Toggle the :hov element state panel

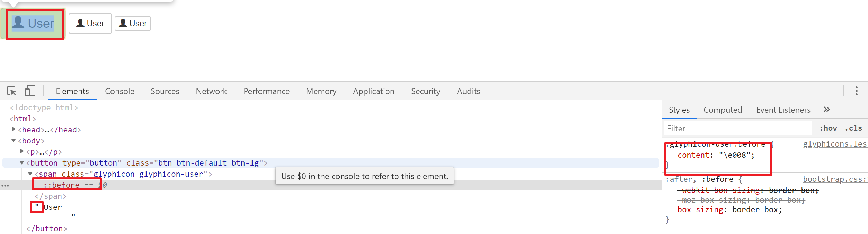pos(828,128)
